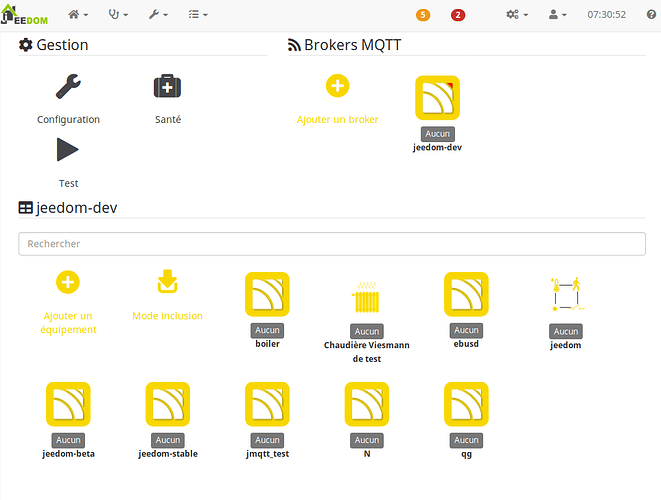This screenshot has height=500, width=661.
Task: Focus the Rechercher search field
Action: point(332,244)
